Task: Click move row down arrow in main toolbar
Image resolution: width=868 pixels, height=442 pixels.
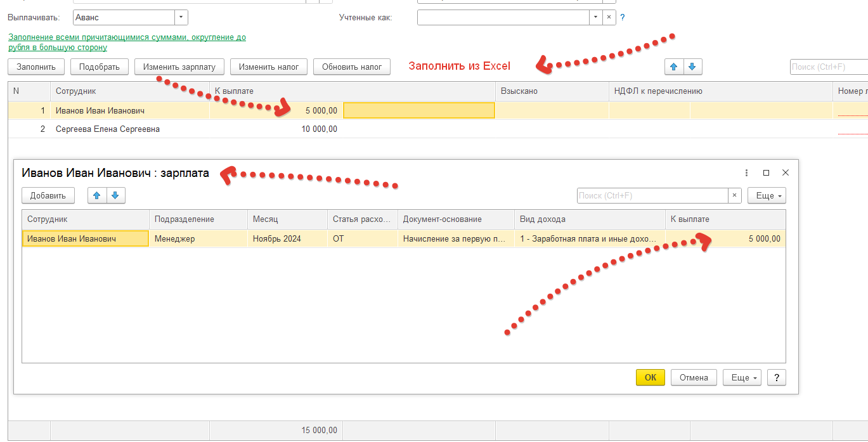Action: pyautogui.click(x=692, y=67)
